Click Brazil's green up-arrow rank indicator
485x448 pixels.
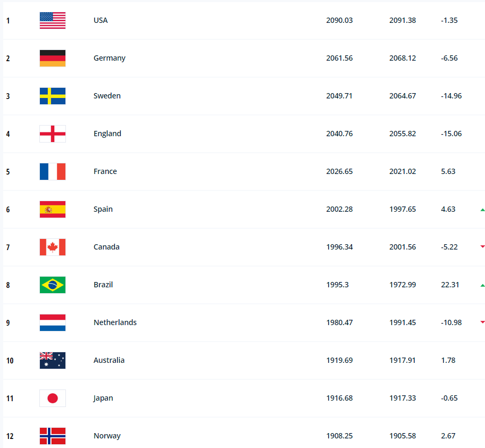pyautogui.click(x=482, y=285)
